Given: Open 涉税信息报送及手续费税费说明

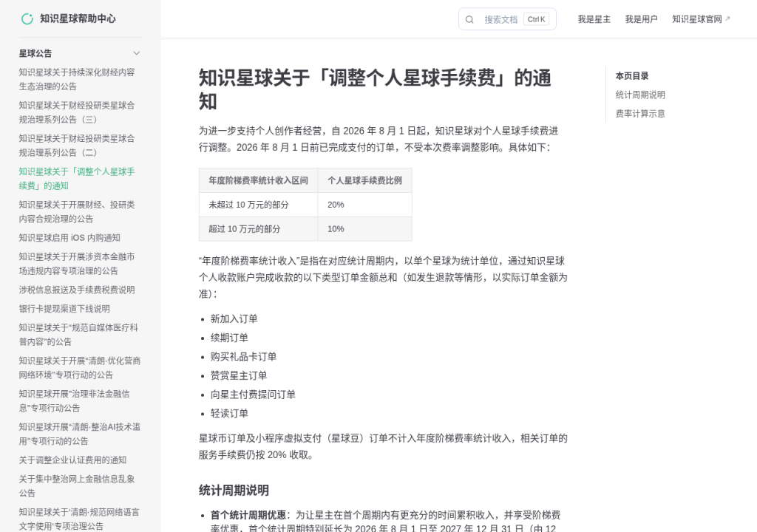Looking at the screenshot, I should [x=77, y=290].
